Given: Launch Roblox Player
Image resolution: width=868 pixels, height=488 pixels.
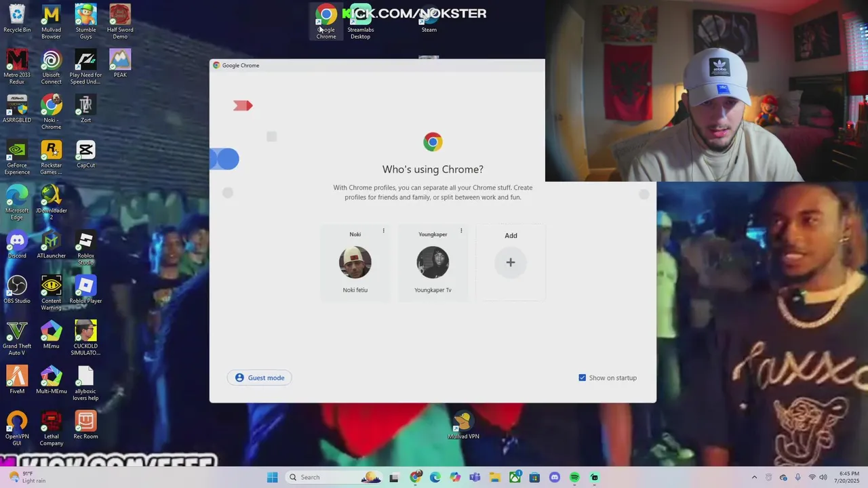Looking at the screenshot, I should click(x=85, y=290).
